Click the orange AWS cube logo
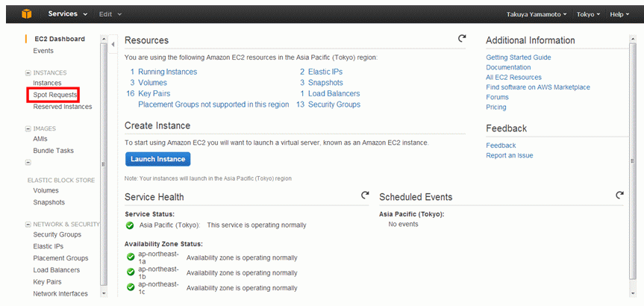 coord(26,14)
